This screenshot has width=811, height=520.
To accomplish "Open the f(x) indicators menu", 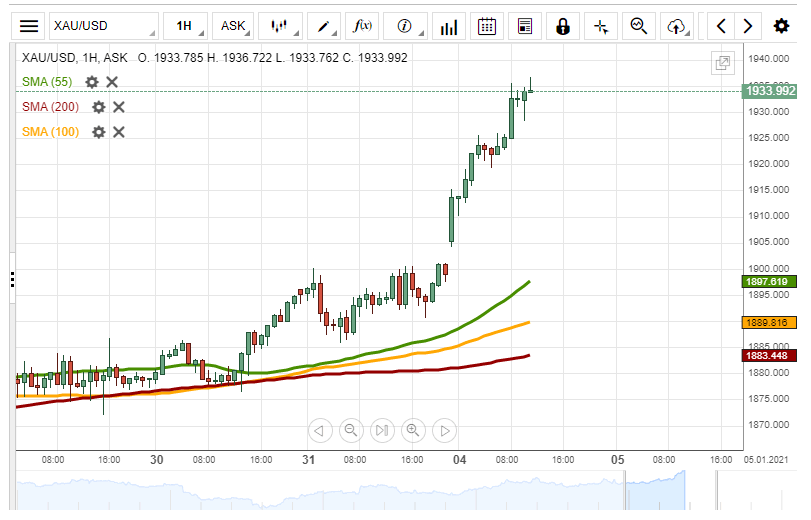I will coord(364,26).
